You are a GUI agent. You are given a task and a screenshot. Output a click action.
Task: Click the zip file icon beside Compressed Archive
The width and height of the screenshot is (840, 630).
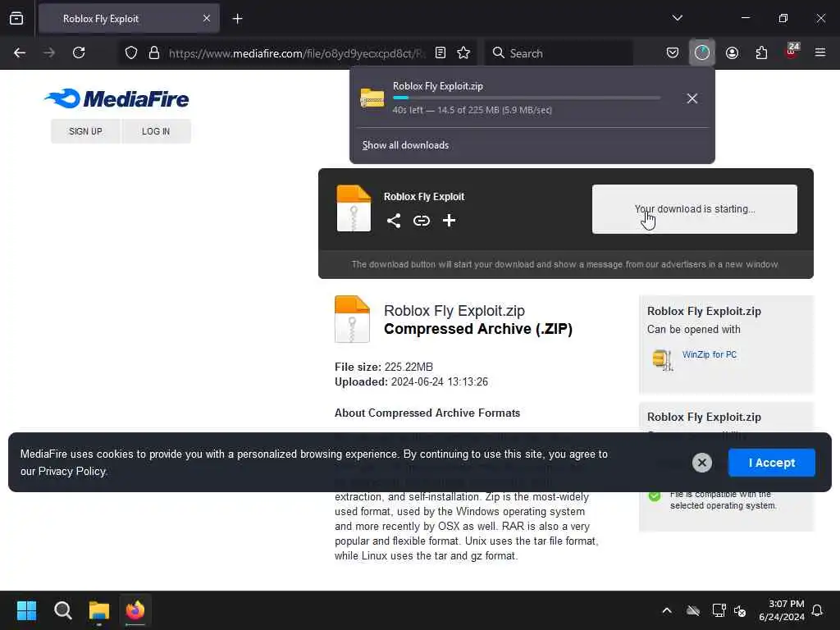tap(352, 319)
